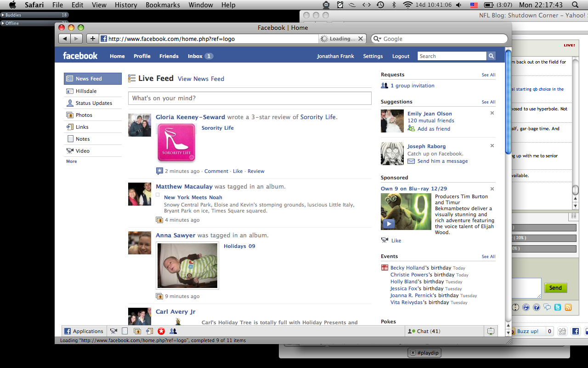Image resolution: width=588 pixels, height=368 pixels.
Task: Select the Links filter in the sidebar
Action: [93, 127]
